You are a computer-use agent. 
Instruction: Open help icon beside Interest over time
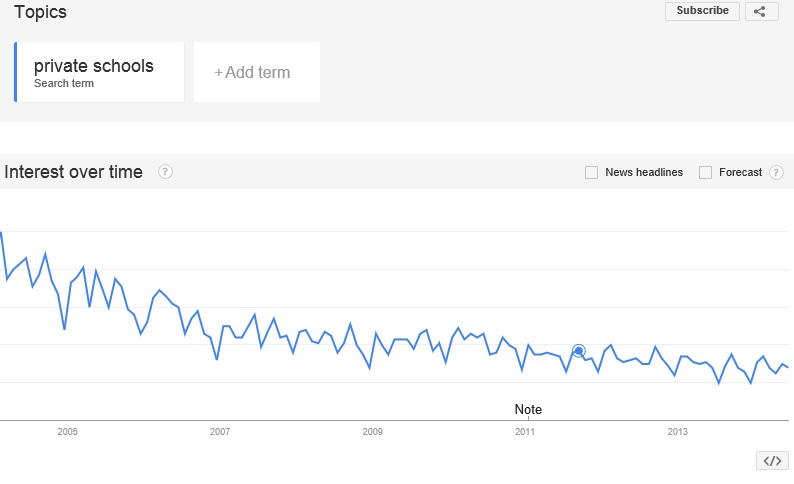[x=165, y=172]
